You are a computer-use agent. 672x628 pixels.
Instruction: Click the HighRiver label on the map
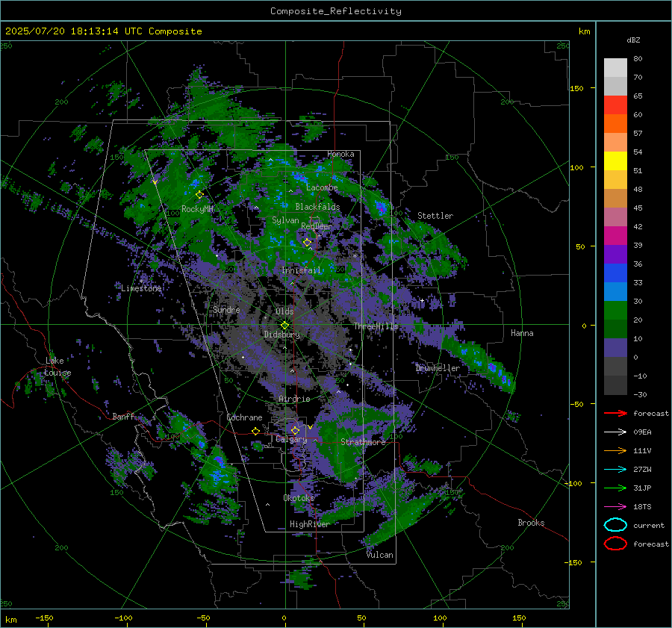click(309, 524)
